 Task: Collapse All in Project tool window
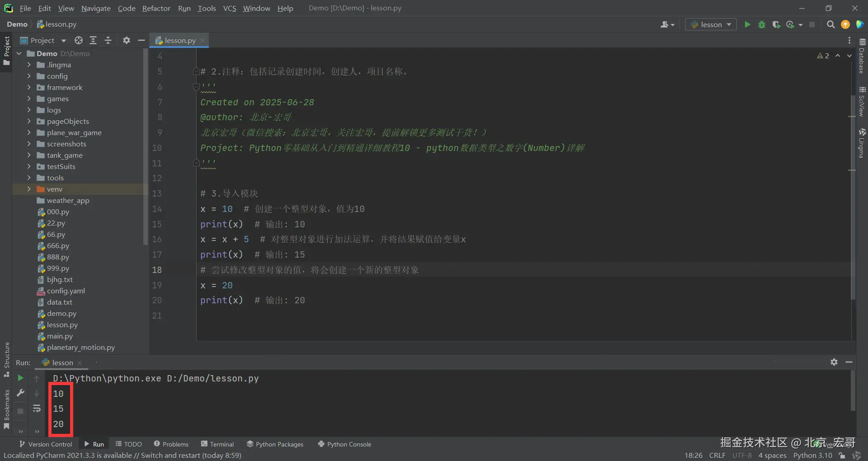pyautogui.click(x=108, y=40)
